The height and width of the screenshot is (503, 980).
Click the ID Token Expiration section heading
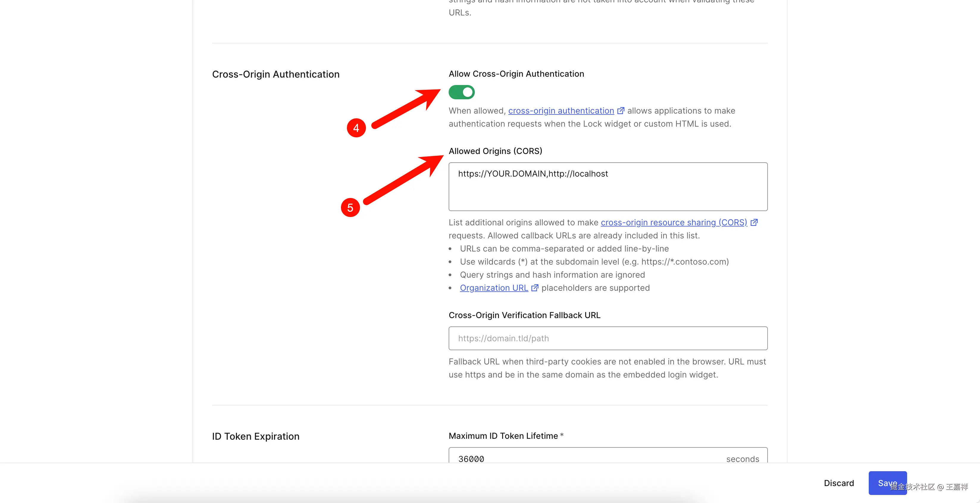pos(256,436)
